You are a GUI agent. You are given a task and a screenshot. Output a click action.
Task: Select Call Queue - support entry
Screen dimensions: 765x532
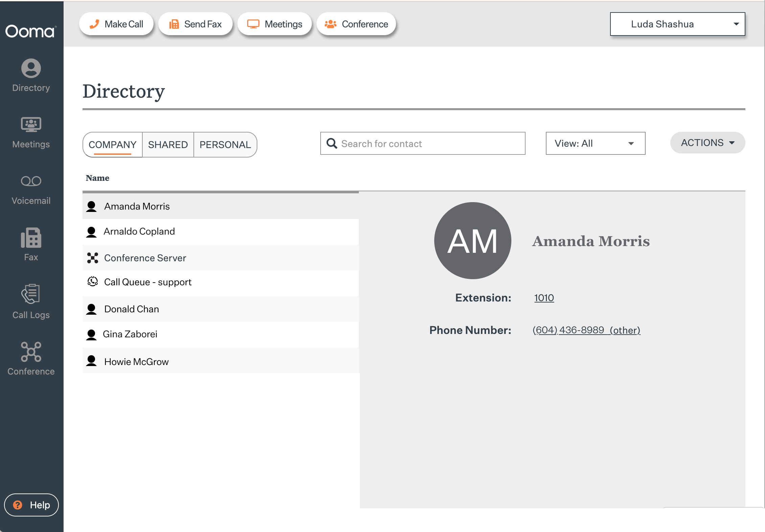[x=148, y=282]
